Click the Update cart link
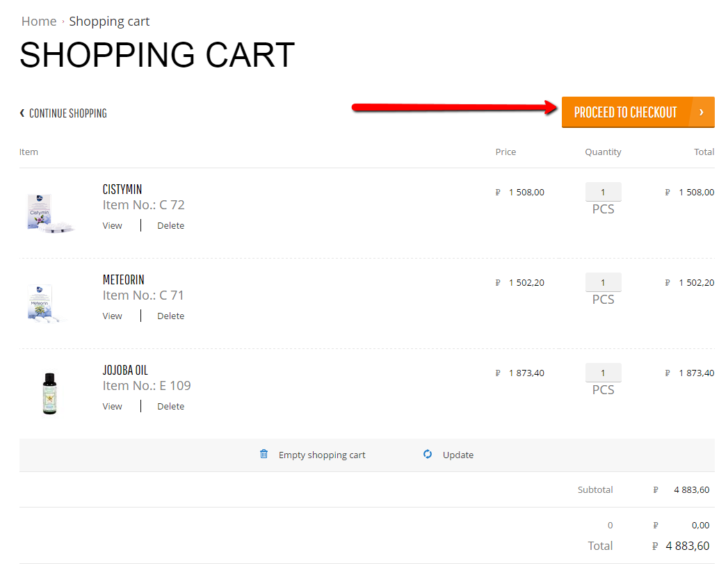 tap(458, 455)
